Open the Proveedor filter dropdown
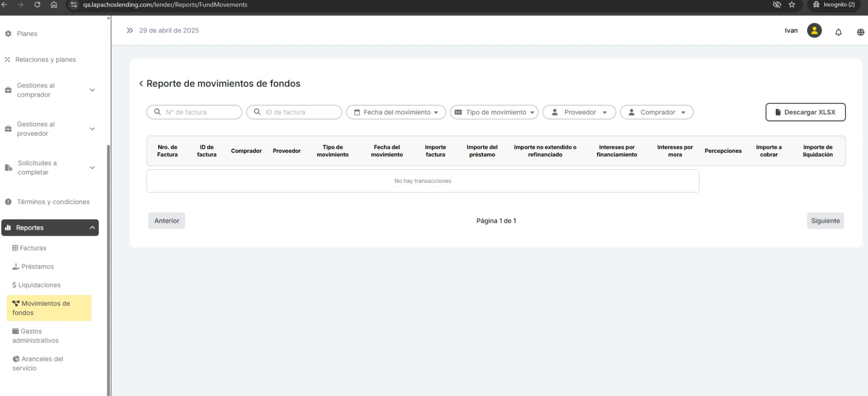The image size is (868, 396). [x=579, y=112]
